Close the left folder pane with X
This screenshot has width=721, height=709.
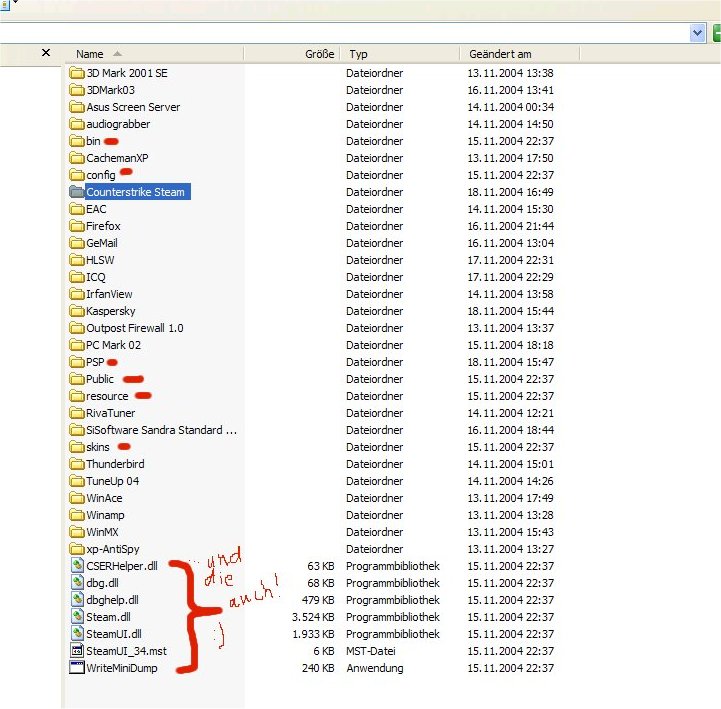click(x=46, y=53)
